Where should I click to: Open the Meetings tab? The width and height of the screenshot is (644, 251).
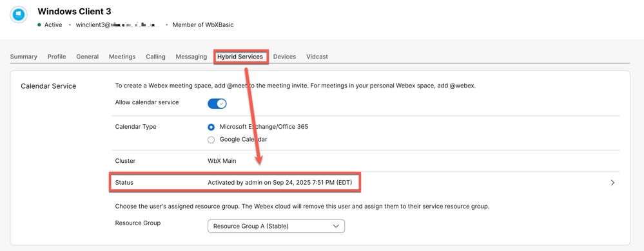pyautogui.click(x=122, y=57)
